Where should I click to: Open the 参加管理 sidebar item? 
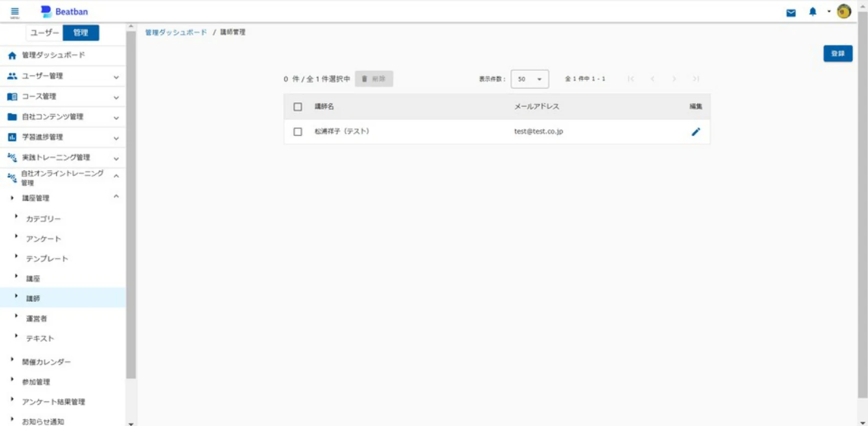(x=36, y=382)
